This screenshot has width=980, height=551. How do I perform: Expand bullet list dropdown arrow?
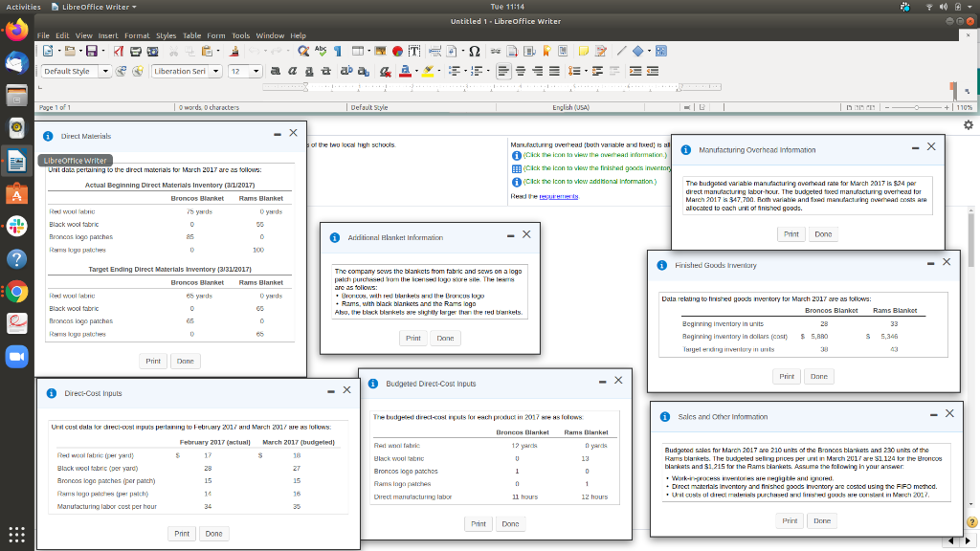(466, 71)
